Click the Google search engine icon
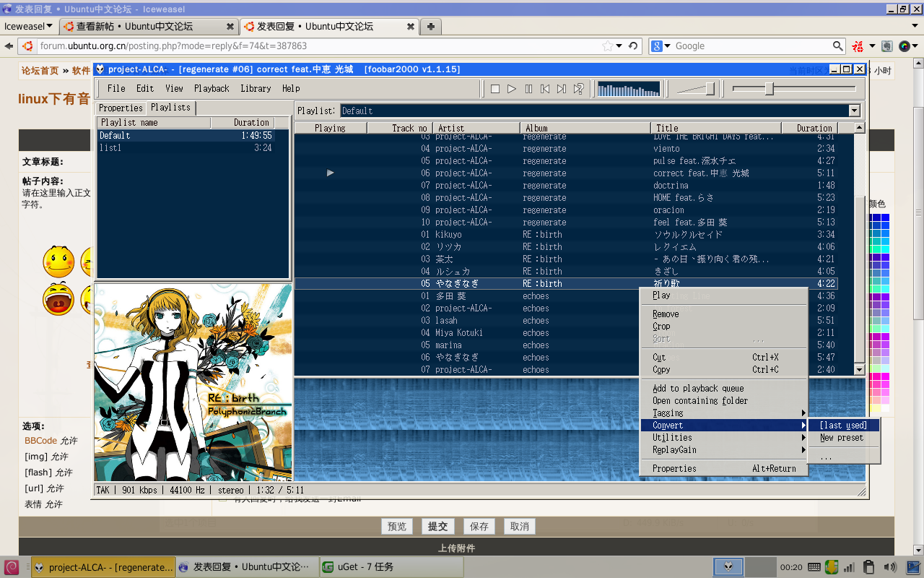 (657, 46)
